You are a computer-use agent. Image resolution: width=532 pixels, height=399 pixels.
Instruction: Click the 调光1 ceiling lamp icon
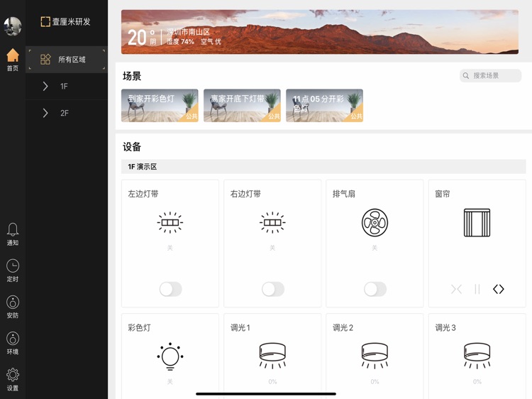(x=272, y=356)
